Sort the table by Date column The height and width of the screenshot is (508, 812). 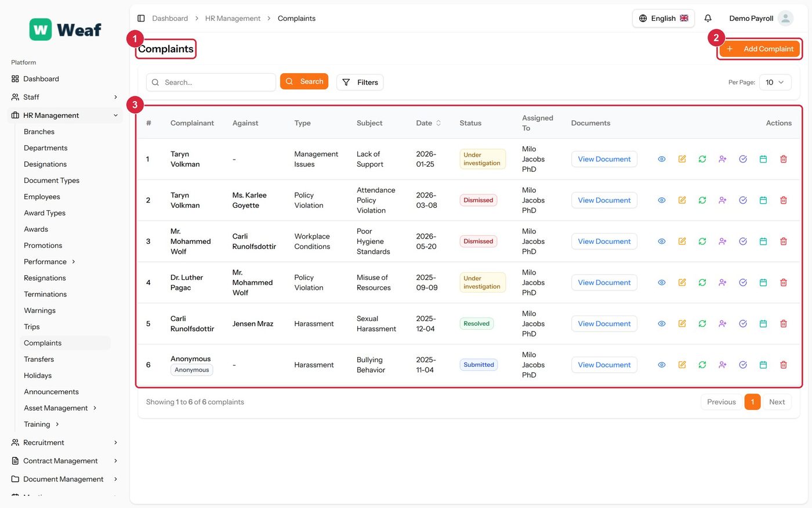pyautogui.click(x=429, y=123)
